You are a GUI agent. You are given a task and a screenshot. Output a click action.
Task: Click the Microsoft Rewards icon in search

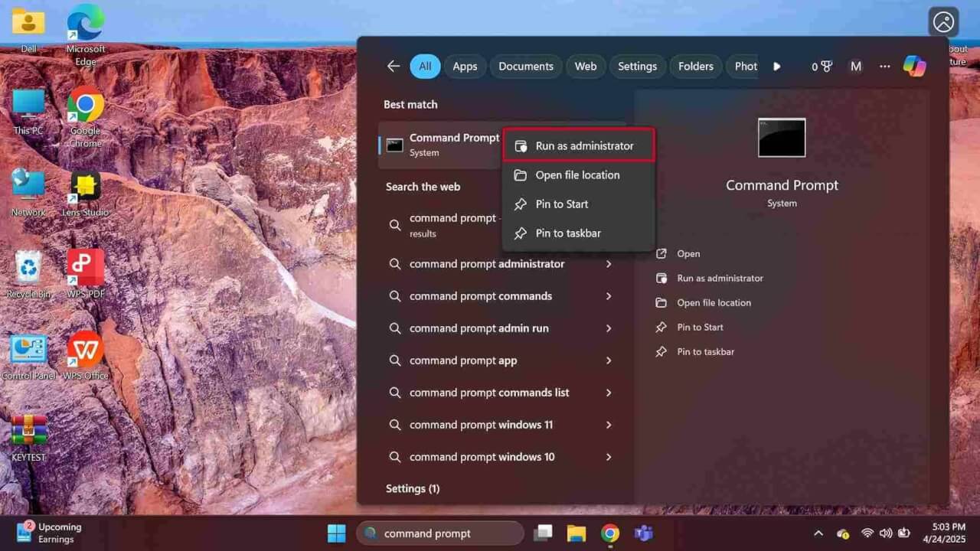pos(822,67)
